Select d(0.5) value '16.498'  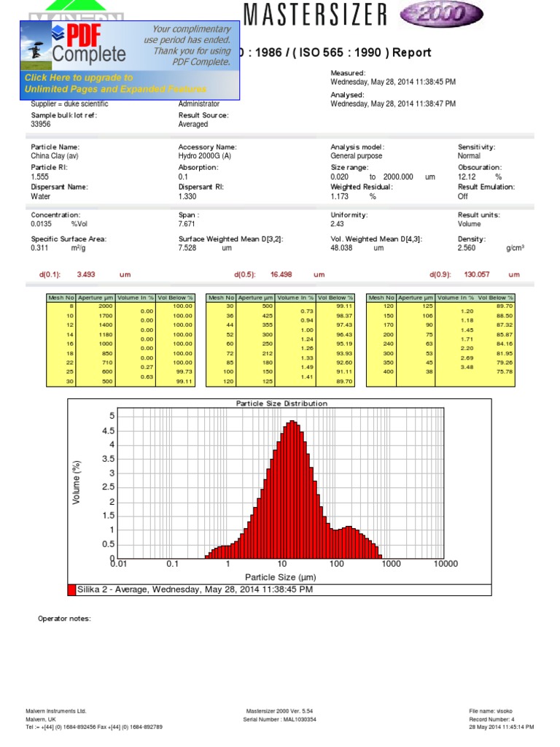281,275
